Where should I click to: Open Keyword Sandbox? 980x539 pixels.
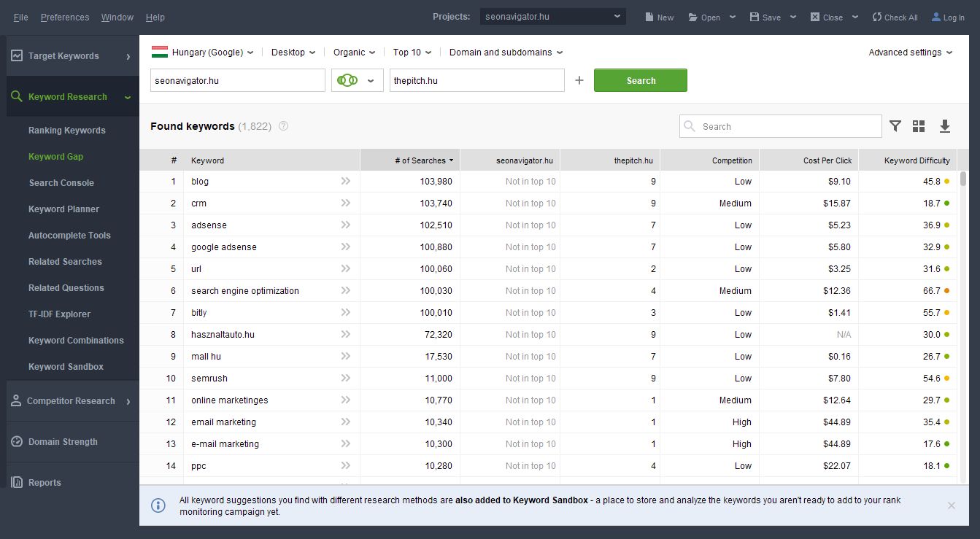click(x=66, y=366)
